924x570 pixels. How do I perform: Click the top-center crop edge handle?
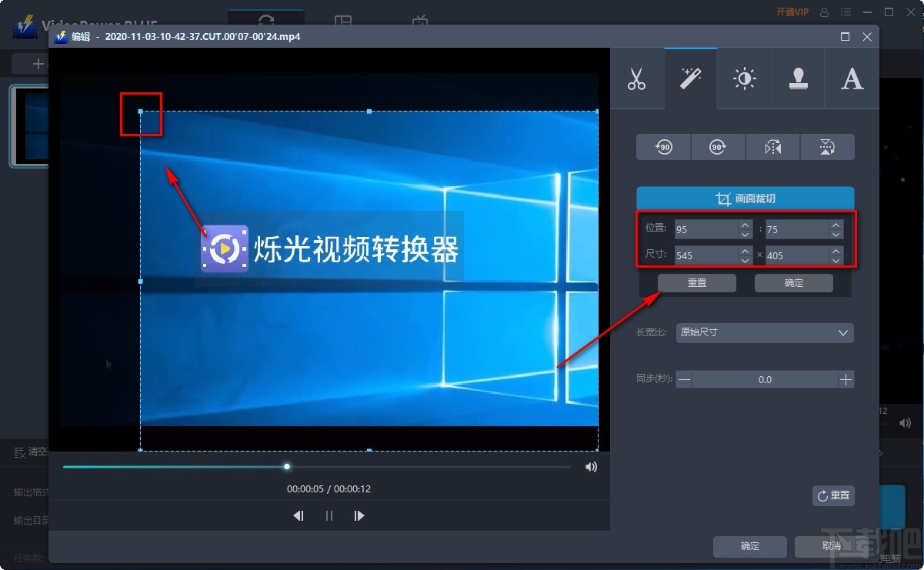point(369,112)
